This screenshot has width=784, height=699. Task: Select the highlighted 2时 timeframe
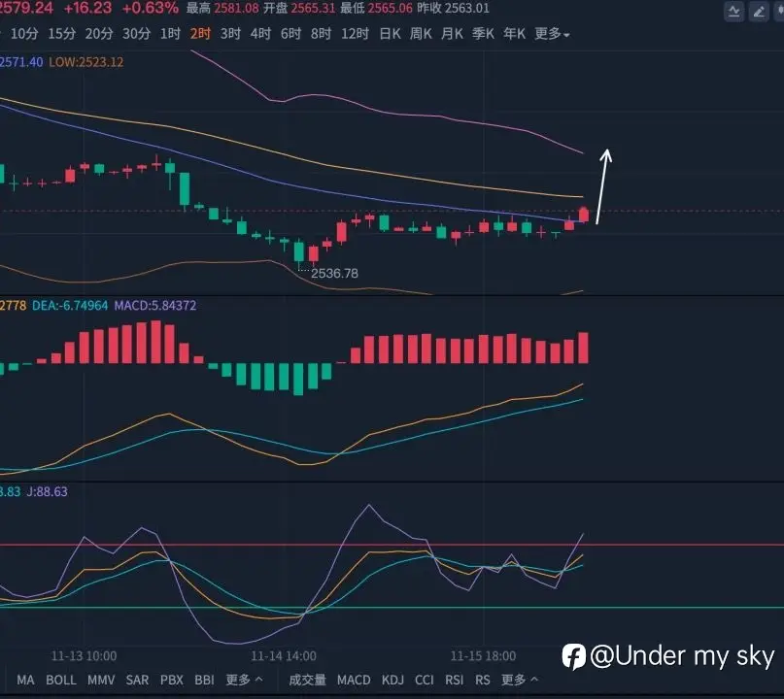coord(200,34)
